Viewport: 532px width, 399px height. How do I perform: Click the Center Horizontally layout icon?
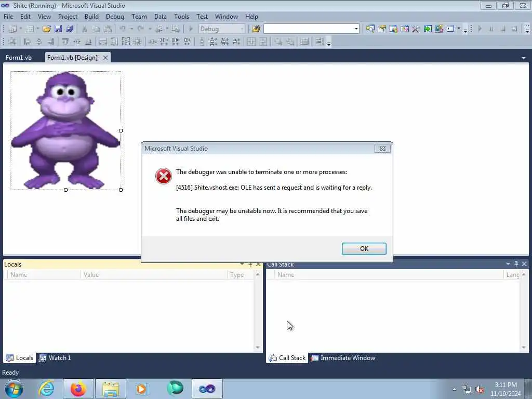click(x=251, y=42)
